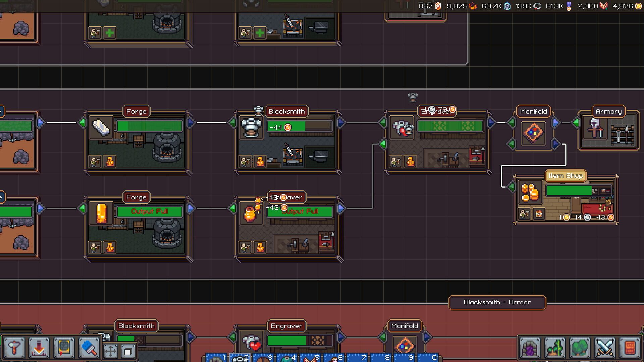This screenshot has width=644, height=362.
Task: Select the upper Forge title label
Action: pyautogui.click(x=136, y=111)
